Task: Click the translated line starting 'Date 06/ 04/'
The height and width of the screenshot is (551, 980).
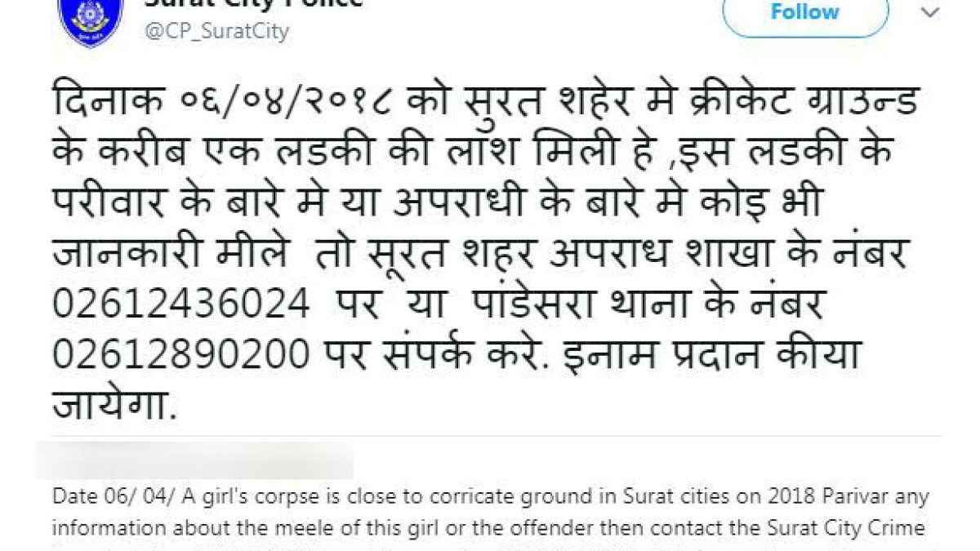Action: (491, 497)
